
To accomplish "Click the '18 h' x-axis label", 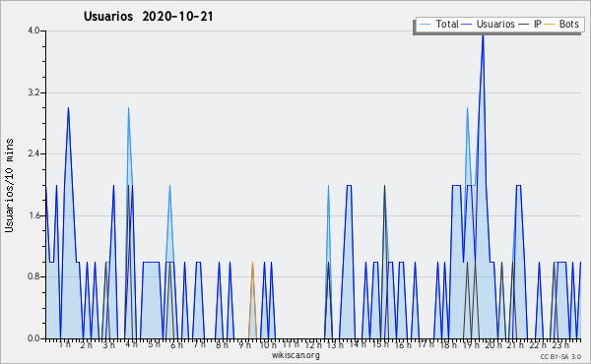I will pos(448,345).
